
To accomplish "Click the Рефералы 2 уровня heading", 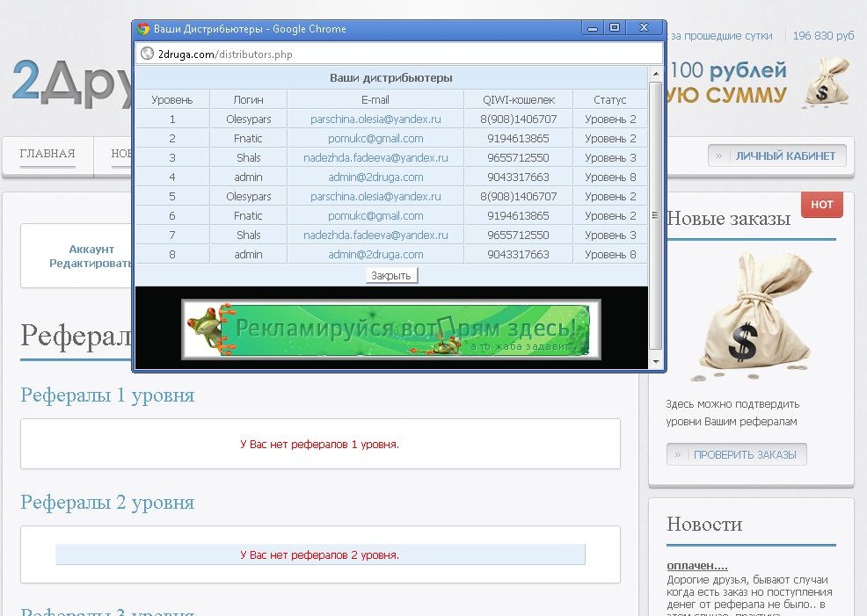I will [107, 502].
